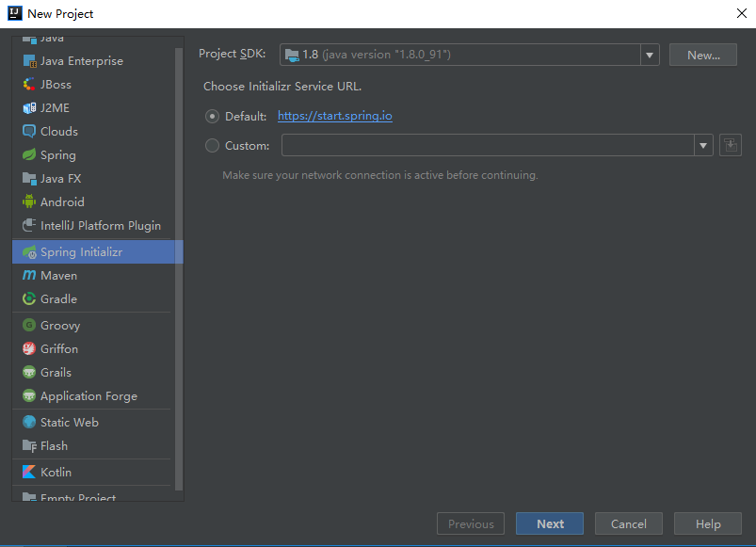Click the Android robot icon

click(29, 201)
